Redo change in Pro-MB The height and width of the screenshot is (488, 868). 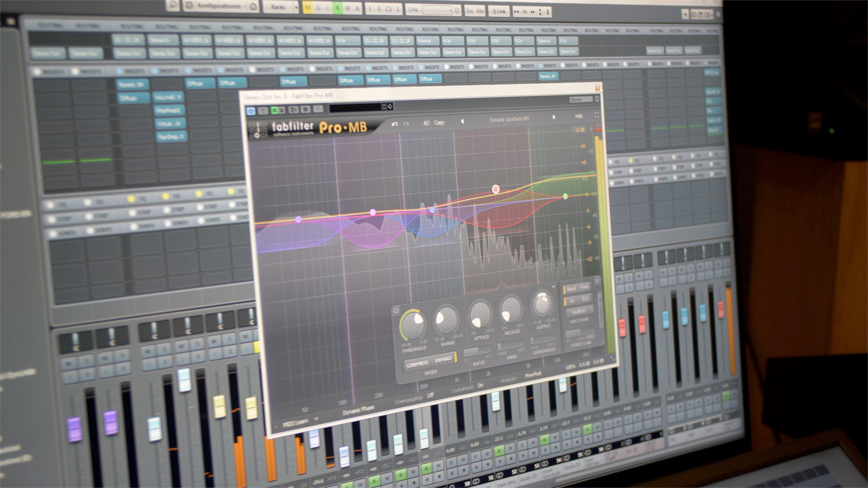[406, 124]
